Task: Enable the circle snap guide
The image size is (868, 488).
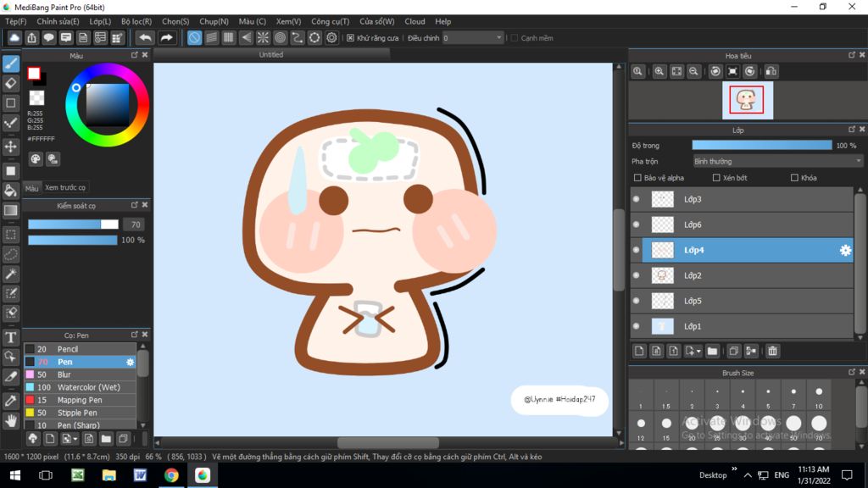Action: tap(280, 37)
